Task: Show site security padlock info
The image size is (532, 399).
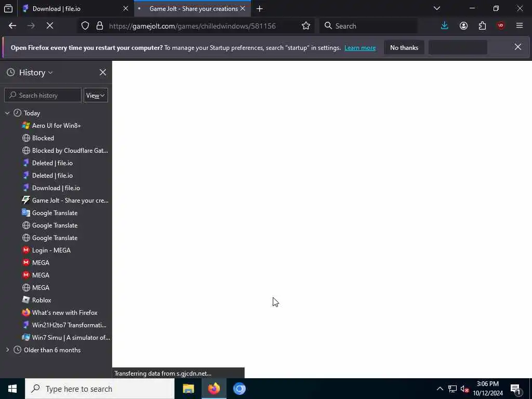Action: (x=99, y=26)
